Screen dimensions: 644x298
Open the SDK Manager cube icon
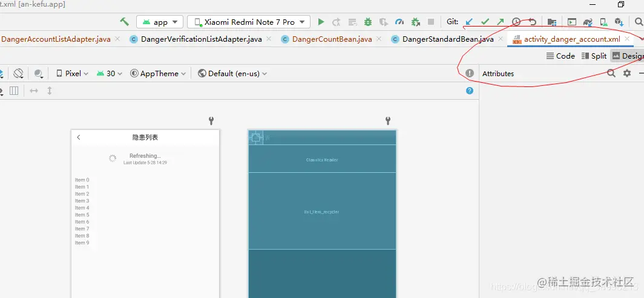619,22
